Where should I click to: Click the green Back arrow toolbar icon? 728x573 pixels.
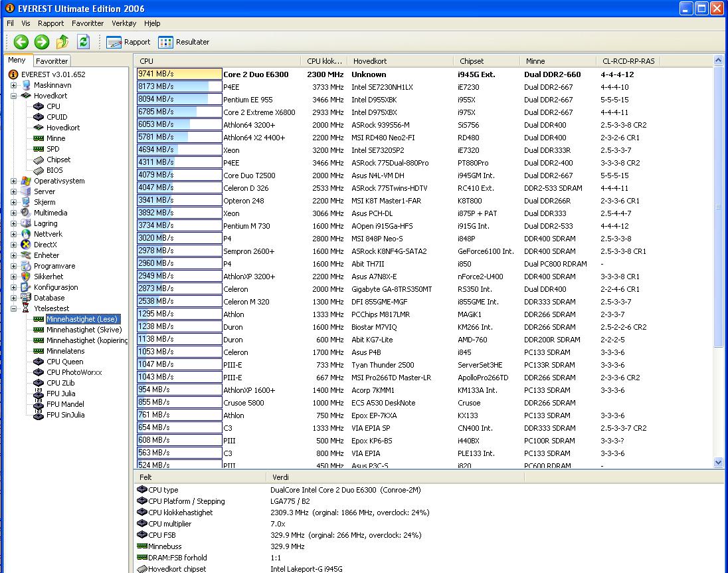pos(21,42)
